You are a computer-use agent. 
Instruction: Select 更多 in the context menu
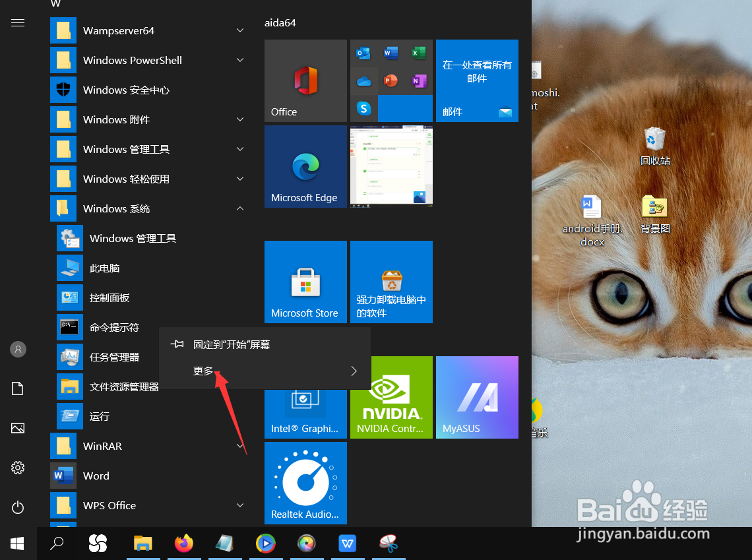click(x=203, y=370)
